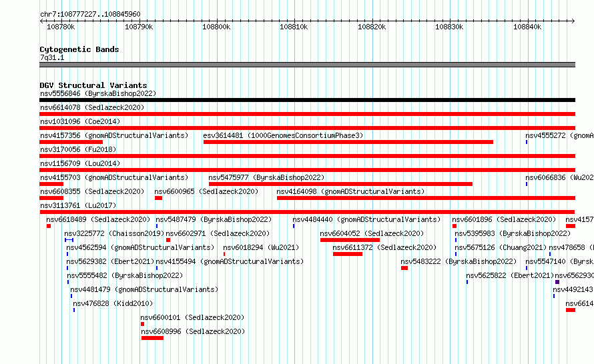Image resolution: width=594 pixels, height=364 pixels.
Task: Select nsv4562594 gnomAD label
Action: coord(140,247)
